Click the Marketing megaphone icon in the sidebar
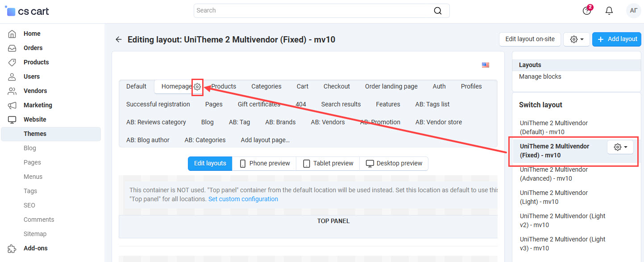This screenshot has height=262, width=644. 12,105
